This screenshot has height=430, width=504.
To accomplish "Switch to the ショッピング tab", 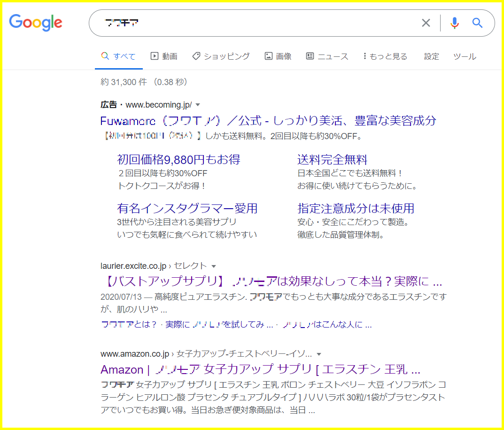I will (x=221, y=56).
